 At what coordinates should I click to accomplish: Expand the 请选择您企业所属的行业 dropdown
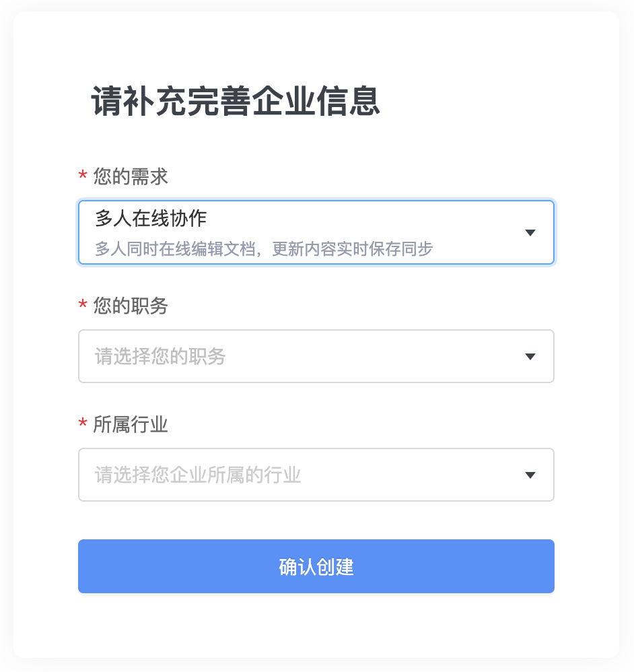[316, 475]
